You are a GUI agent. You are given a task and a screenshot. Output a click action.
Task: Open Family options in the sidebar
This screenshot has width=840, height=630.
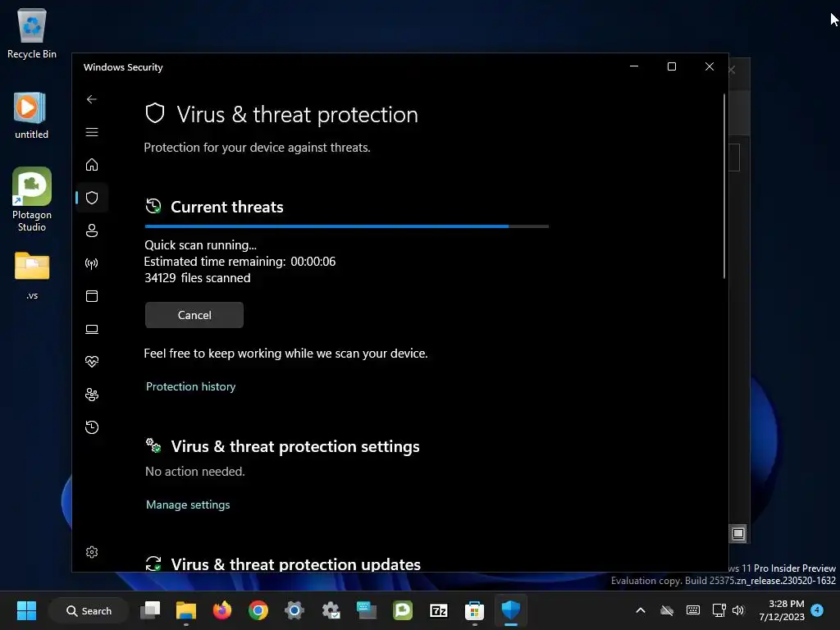tap(92, 395)
